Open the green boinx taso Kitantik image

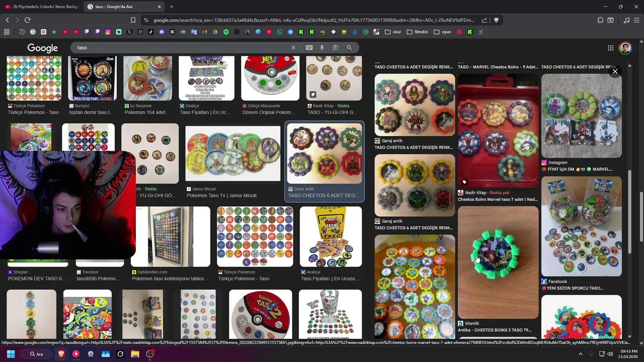click(498, 262)
